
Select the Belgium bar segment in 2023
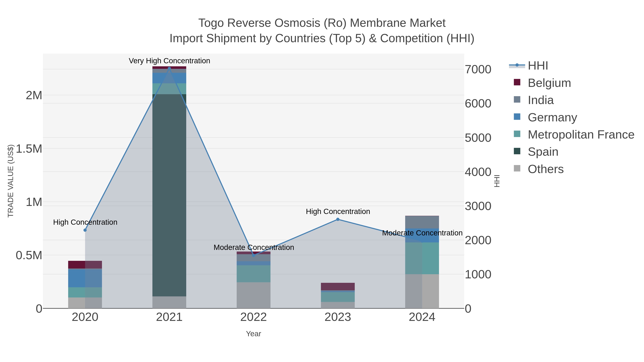tap(338, 287)
